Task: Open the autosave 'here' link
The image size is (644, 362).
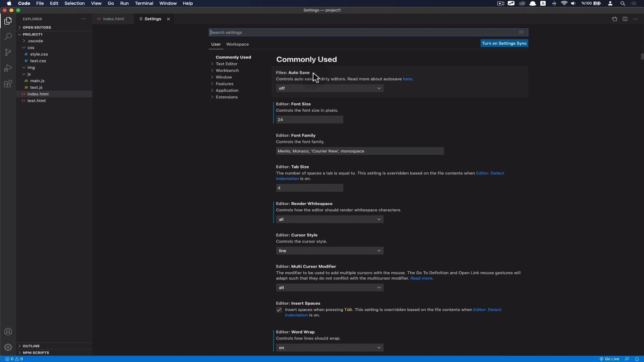Action: pyautogui.click(x=407, y=79)
